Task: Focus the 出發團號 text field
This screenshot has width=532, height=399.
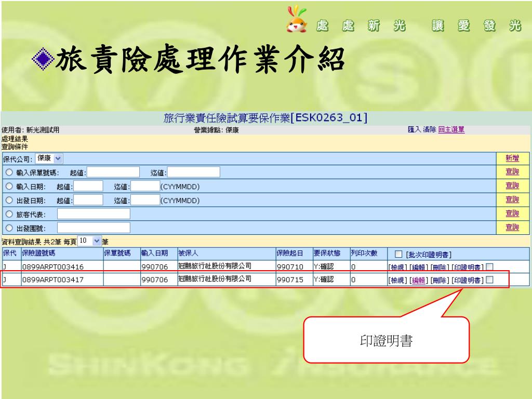Action: (x=94, y=228)
